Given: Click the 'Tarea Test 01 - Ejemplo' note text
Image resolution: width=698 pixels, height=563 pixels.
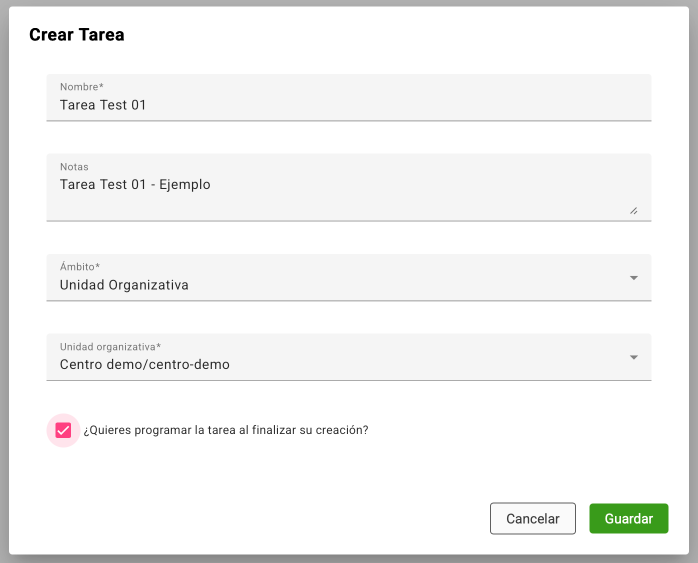Looking at the screenshot, I should click(x=135, y=185).
